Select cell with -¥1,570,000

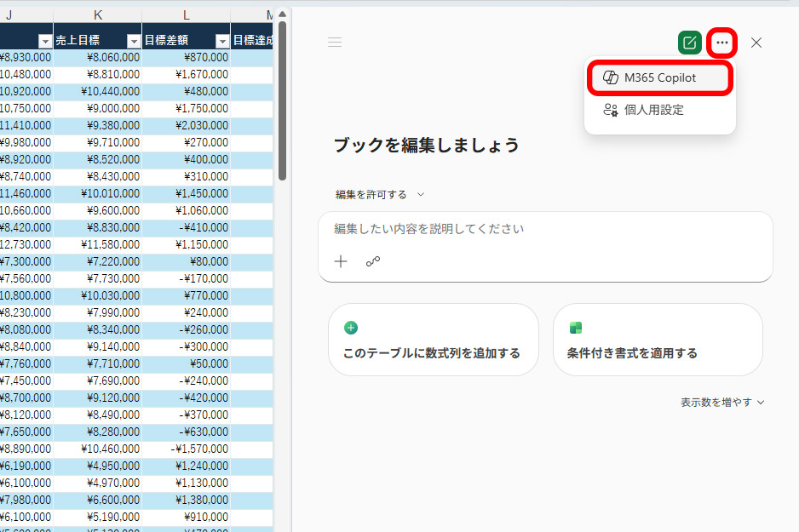click(x=187, y=449)
